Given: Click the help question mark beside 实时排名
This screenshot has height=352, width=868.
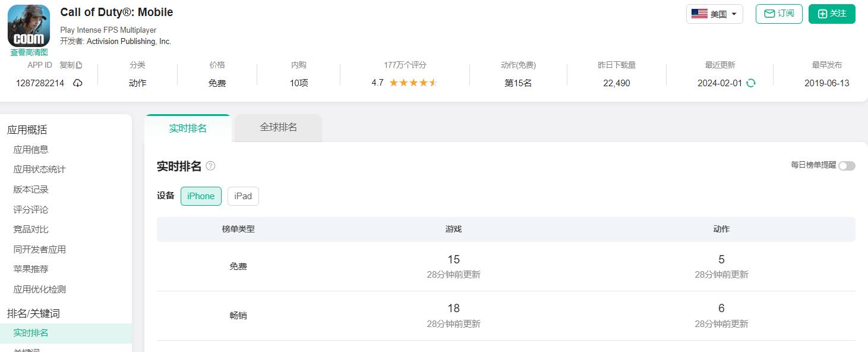Looking at the screenshot, I should pos(210,166).
